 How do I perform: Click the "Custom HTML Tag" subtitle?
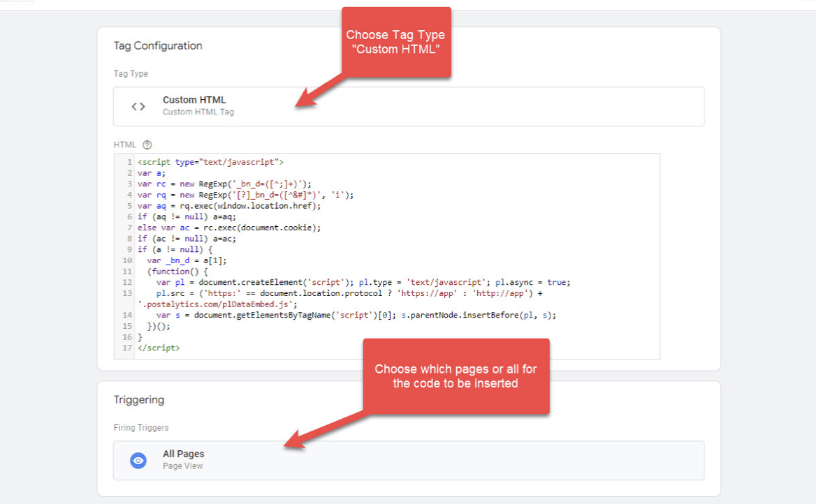(x=198, y=112)
